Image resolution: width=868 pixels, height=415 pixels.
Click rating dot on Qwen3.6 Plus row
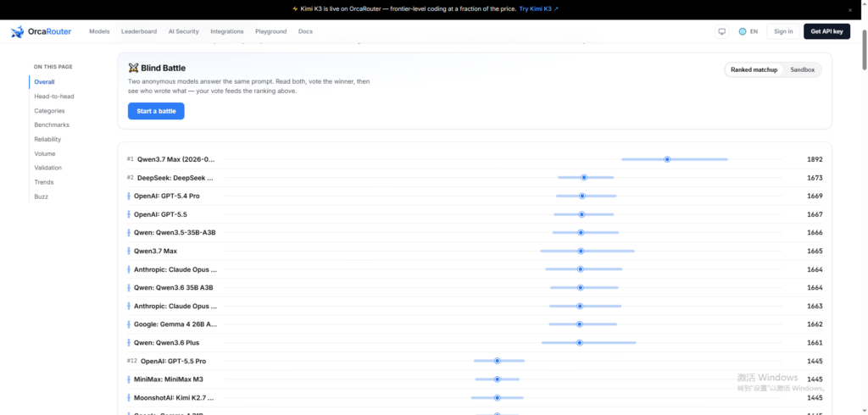pos(580,342)
